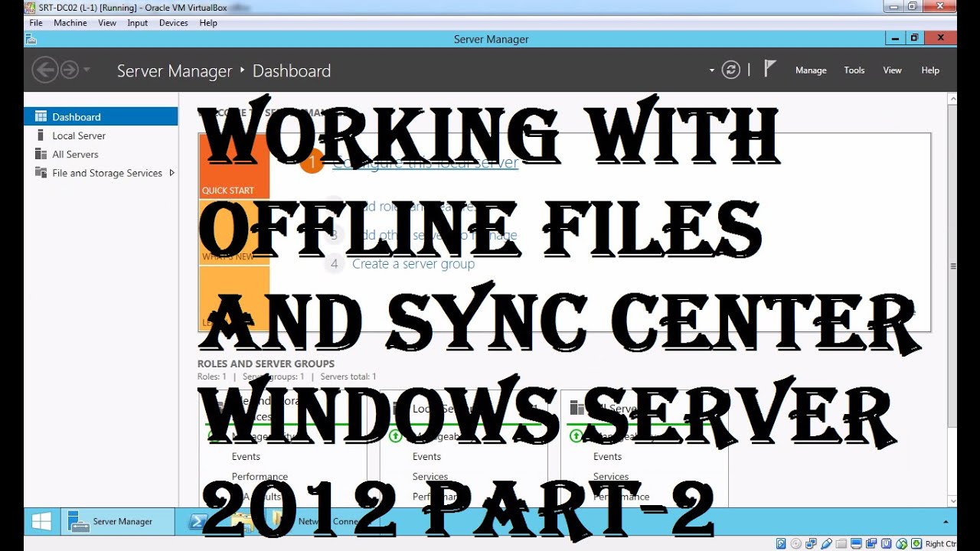
Task: Click Local Server tile green manageability icon
Action: pyautogui.click(x=395, y=436)
